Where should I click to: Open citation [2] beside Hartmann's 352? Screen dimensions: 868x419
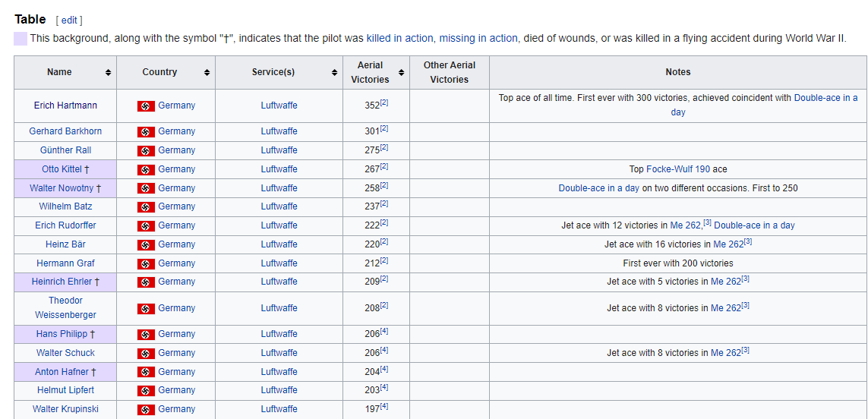(384, 102)
